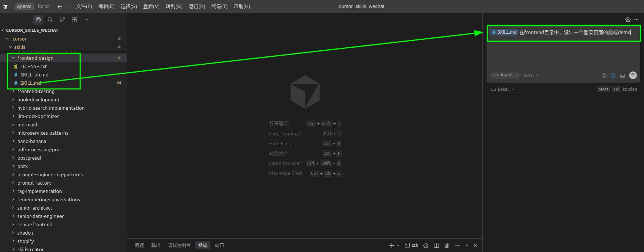Switch to the 输出 panel tab
This screenshot has width=644, height=252.
tap(156, 245)
